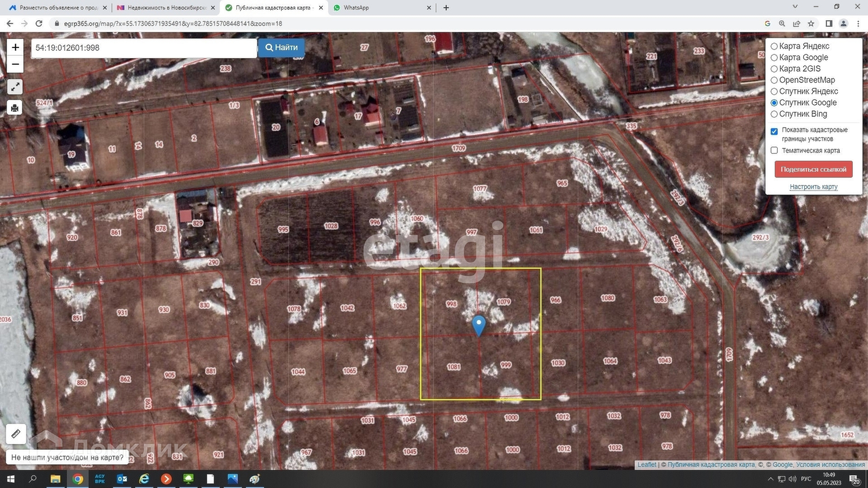Screen dimensions: 868x488
Task: Click the print map icon
Action: coord(15,108)
